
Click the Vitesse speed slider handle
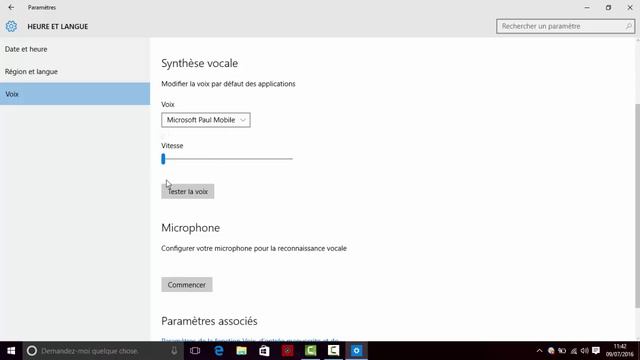[163, 159]
